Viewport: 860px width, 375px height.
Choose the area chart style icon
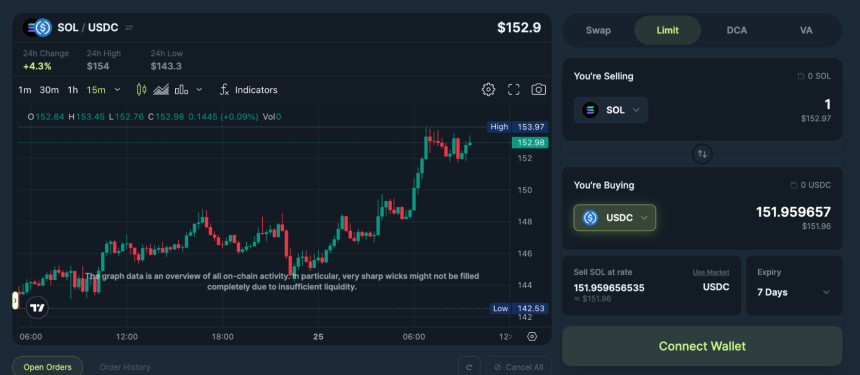click(161, 89)
